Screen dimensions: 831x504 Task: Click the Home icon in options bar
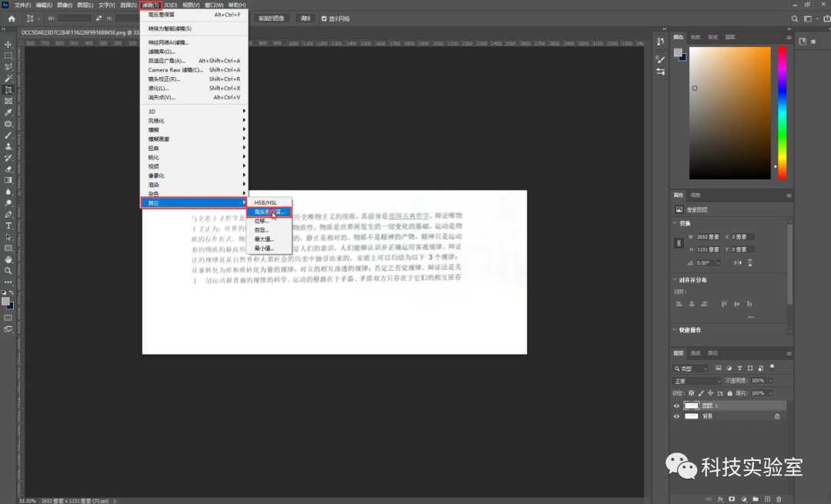point(12,18)
